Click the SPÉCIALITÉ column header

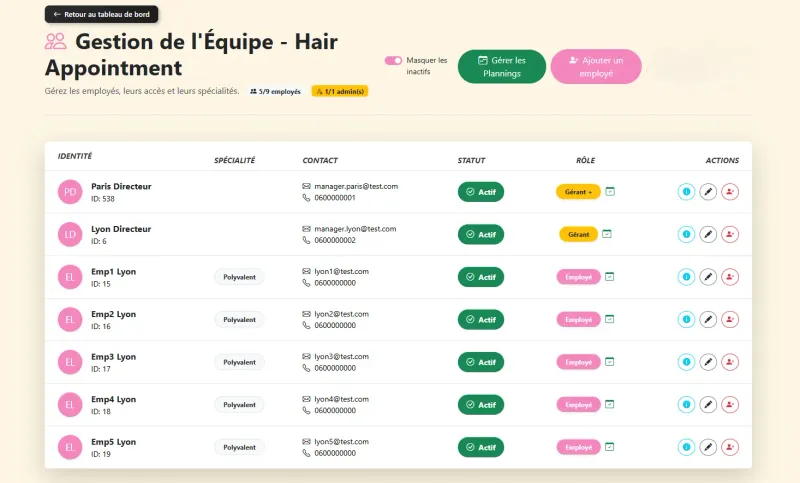click(234, 160)
